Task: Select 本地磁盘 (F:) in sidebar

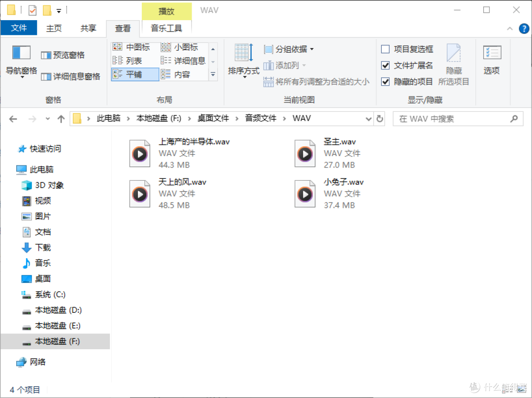Action: click(55, 341)
